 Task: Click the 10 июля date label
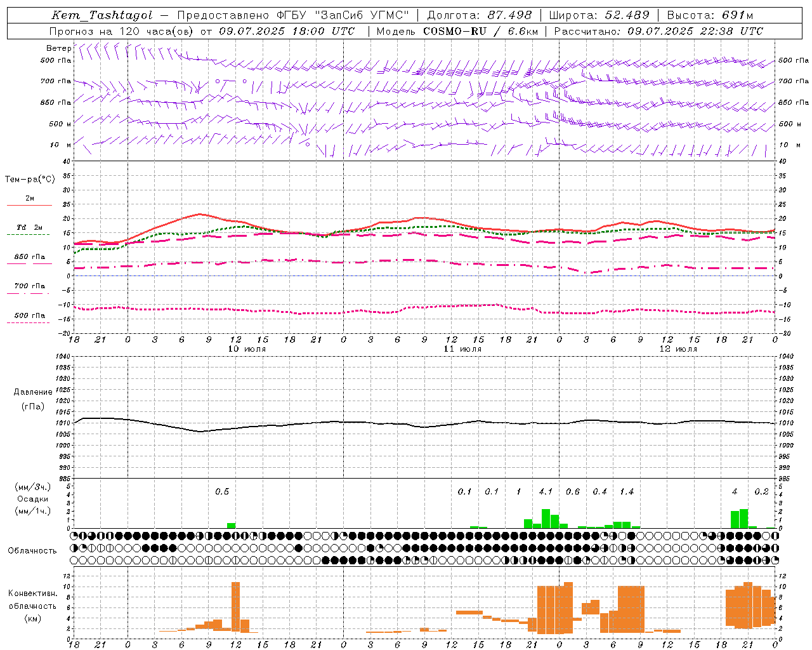(x=247, y=349)
